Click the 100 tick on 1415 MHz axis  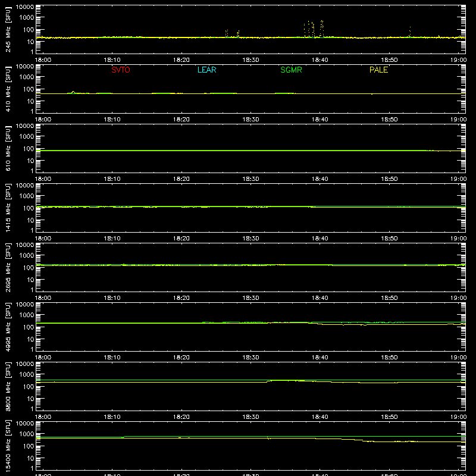[x=29, y=208]
